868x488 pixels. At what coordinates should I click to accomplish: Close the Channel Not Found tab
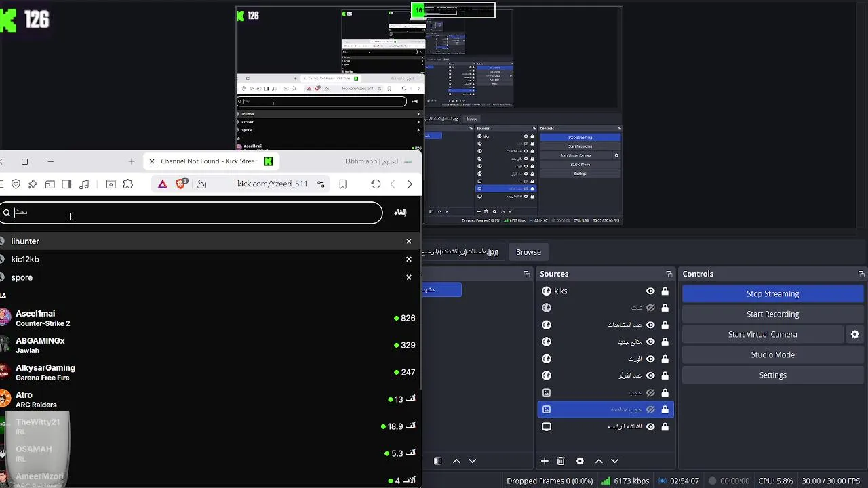[x=152, y=161]
